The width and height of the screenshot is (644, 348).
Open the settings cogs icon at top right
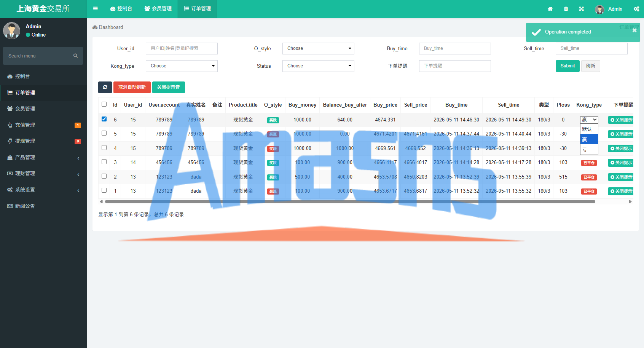(x=636, y=9)
